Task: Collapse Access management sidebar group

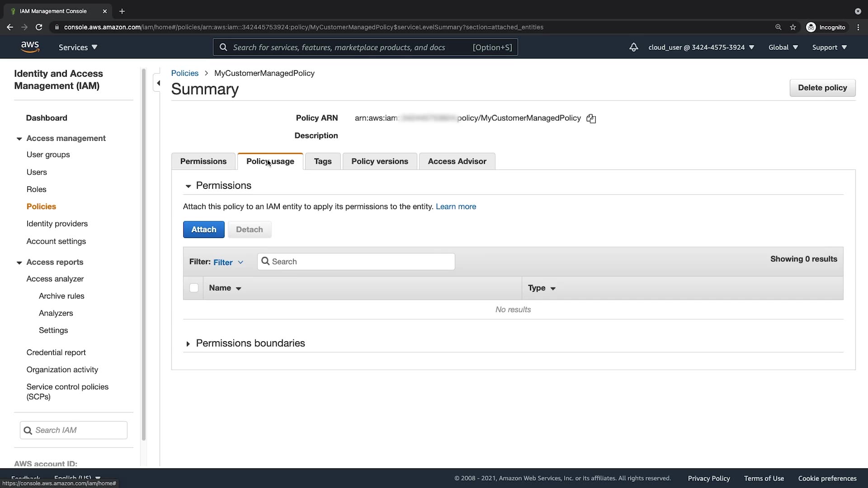Action: click(x=19, y=139)
